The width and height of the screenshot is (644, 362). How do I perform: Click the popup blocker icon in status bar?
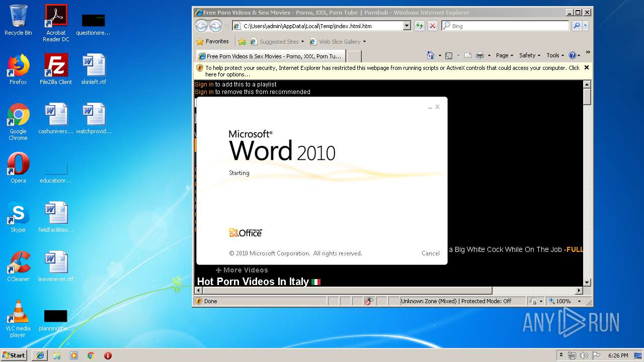[369, 301]
